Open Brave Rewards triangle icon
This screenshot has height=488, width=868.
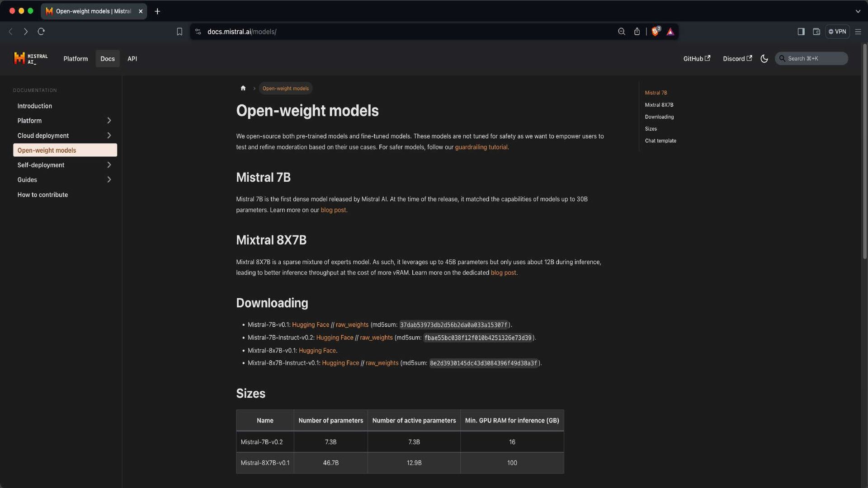point(670,32)
